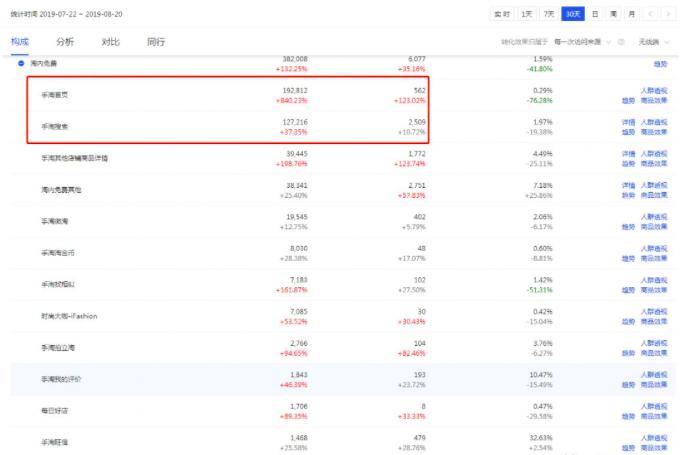The width and height of the screenshot is (686, 455).
Task: Click the 192,812 visitor count cell
Action: click(295, 91)
